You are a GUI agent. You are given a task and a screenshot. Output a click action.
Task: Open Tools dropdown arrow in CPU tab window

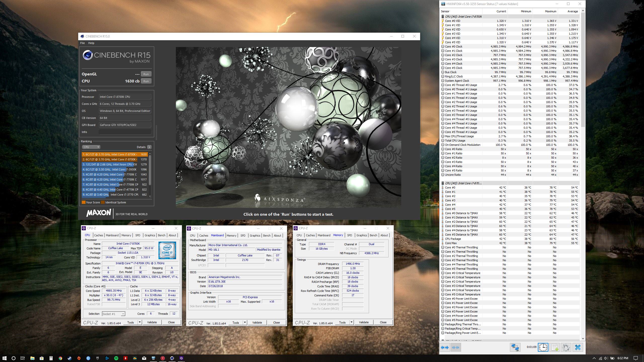click(140, 322)
